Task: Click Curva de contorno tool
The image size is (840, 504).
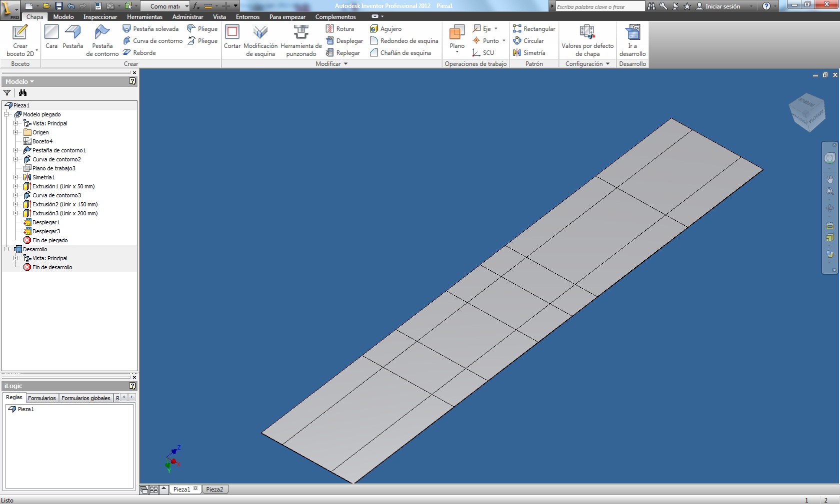Action: (x=153, y=41)
